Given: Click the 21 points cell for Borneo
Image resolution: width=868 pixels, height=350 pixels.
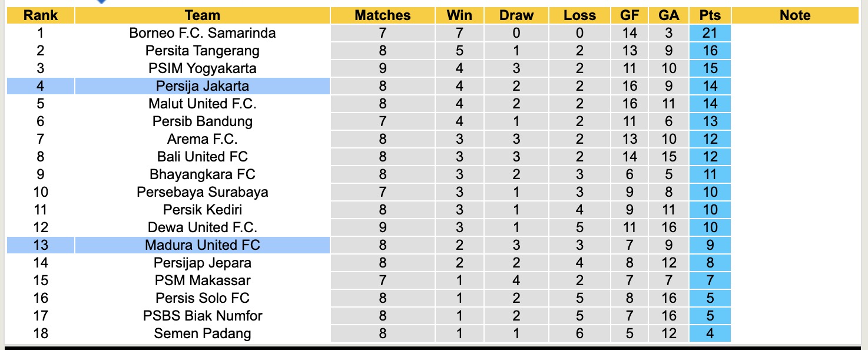Looking at the screenshot, I should click(x=710, y=33).
